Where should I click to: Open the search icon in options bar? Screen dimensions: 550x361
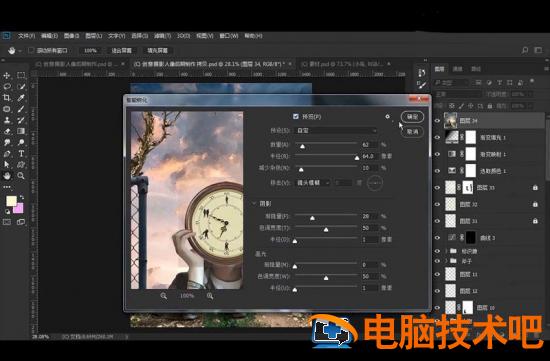(525, 51)
